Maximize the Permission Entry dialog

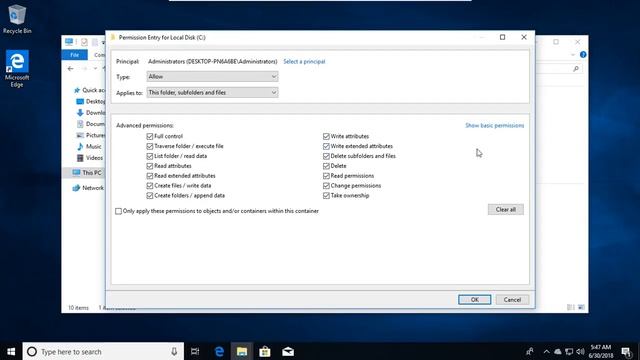coord(502,37)
